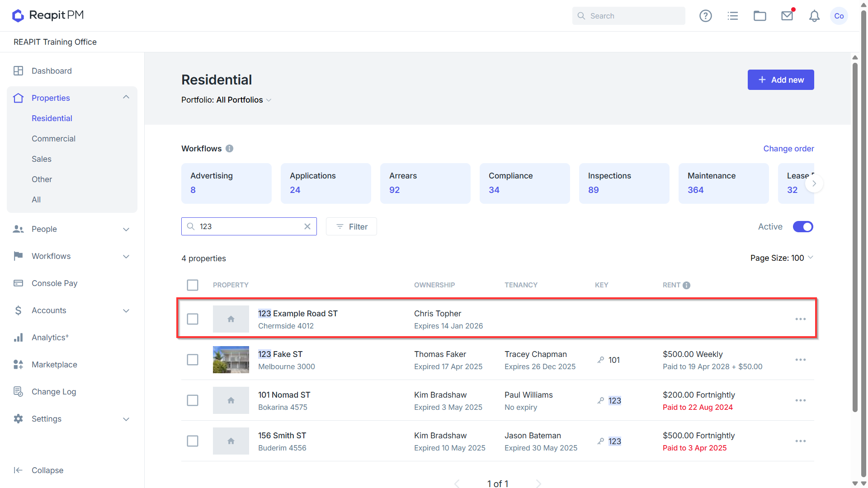The height and width of the screenshot is (488, 868).
Task: Click the global Search field in header
Action: [x=629, y=16]
